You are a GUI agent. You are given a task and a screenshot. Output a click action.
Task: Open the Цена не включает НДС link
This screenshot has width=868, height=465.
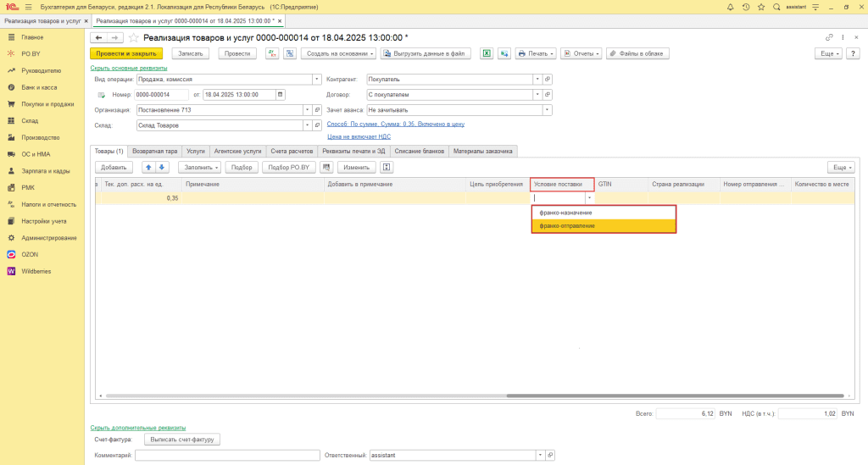pyautogui.click(x=359, y=136)
